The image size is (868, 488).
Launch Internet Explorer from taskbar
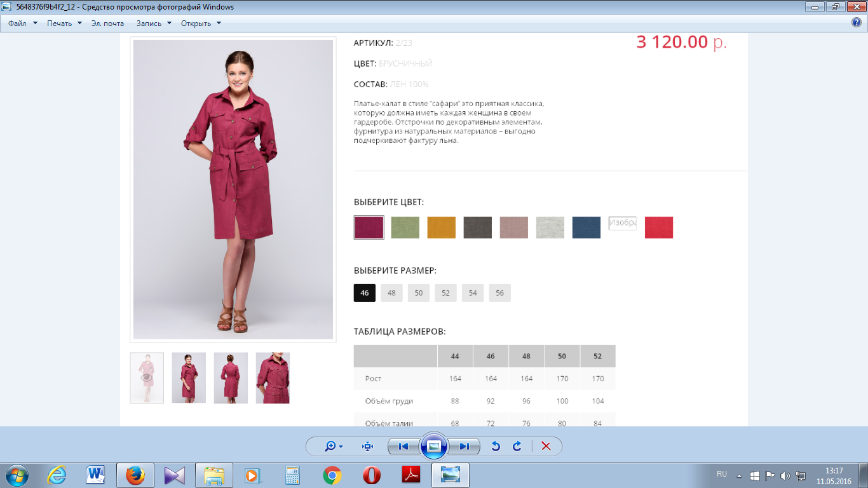click(57, 475)
